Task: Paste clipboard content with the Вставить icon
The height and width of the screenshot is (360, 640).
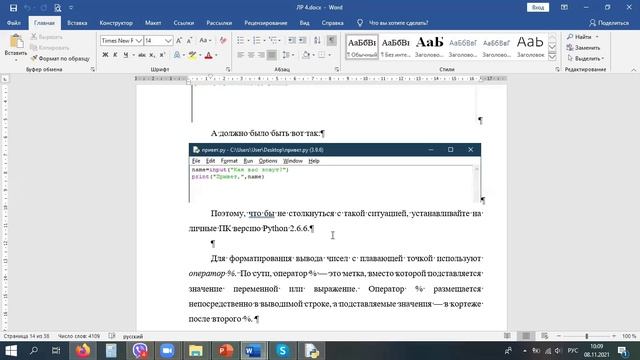Action: (x=16, y=42)
